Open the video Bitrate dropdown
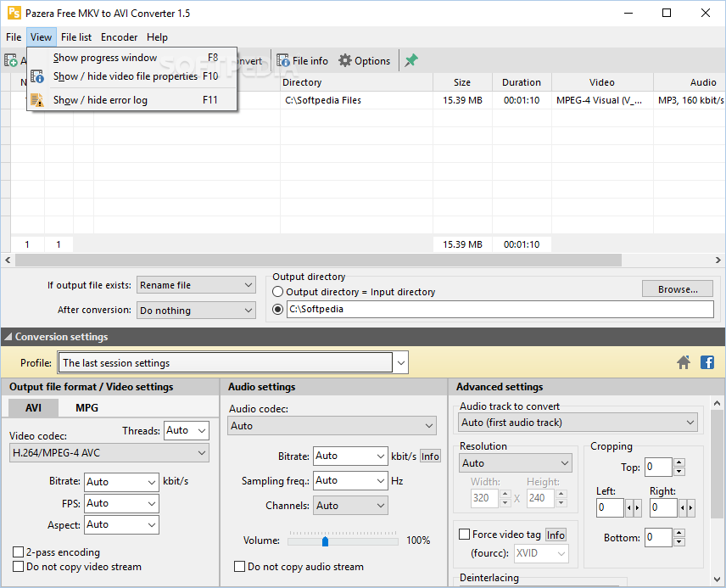 122,482
